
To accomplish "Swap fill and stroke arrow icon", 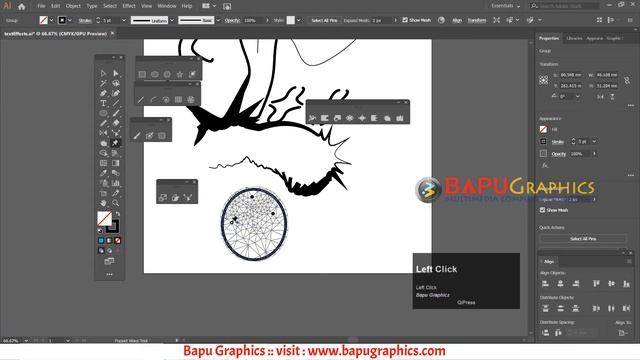I will [118, 214].
